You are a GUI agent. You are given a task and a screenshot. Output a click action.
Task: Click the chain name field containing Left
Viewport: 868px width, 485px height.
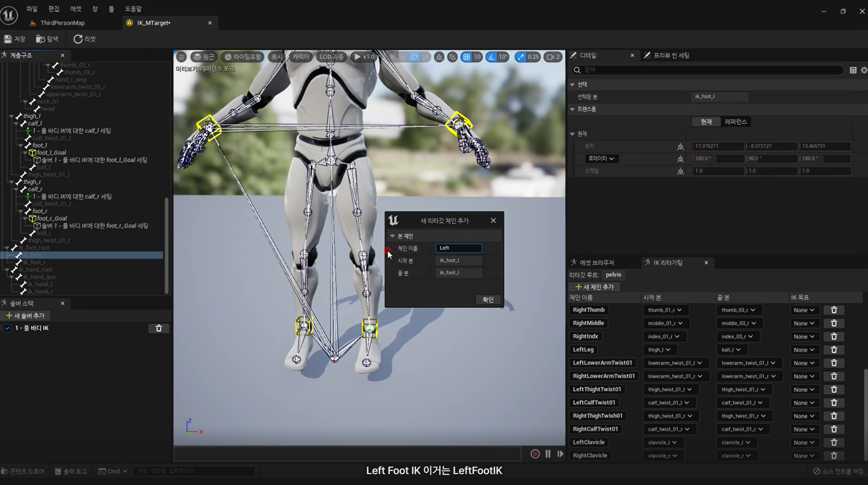[x=458, y=248]
